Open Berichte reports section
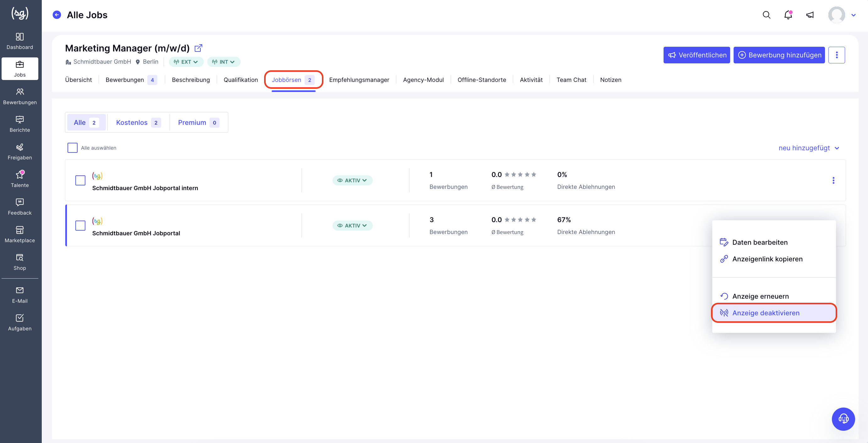This screenshot has height=443, width=868. [x=20, y=124]
